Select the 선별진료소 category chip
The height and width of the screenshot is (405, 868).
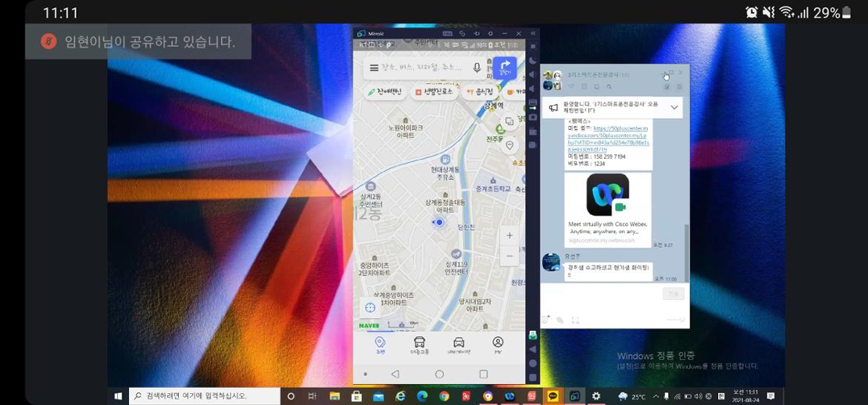[x=435, y=92]
